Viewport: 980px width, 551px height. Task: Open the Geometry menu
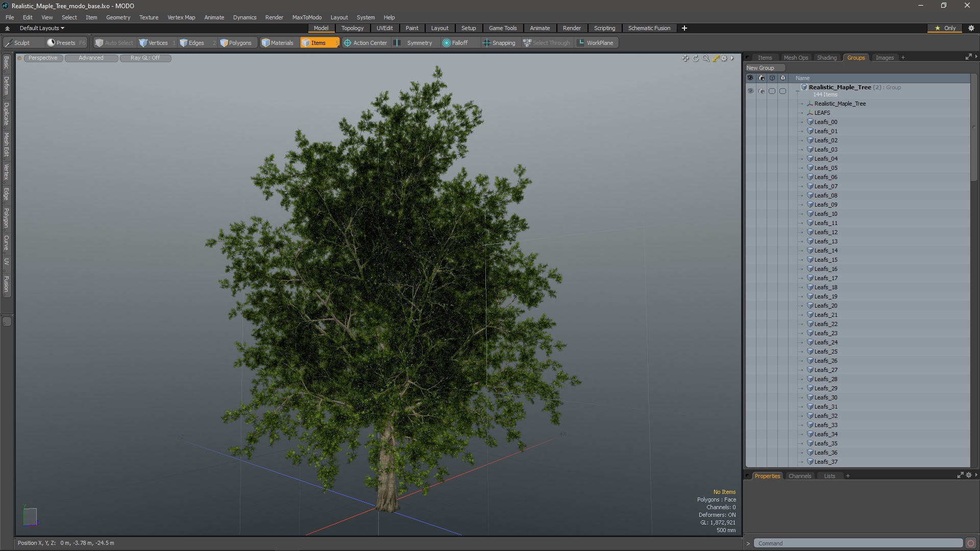click(118, 17)
